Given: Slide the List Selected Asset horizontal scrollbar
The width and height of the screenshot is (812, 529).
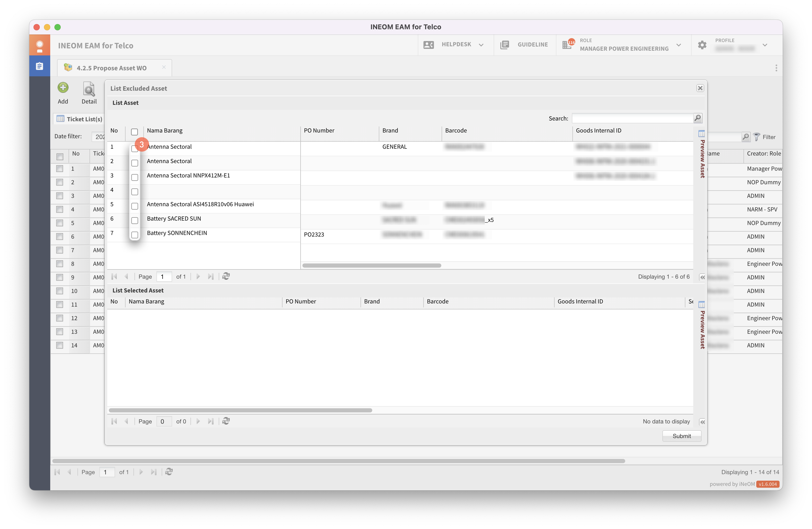Looking at the screenshot, I should click(240, 410).
